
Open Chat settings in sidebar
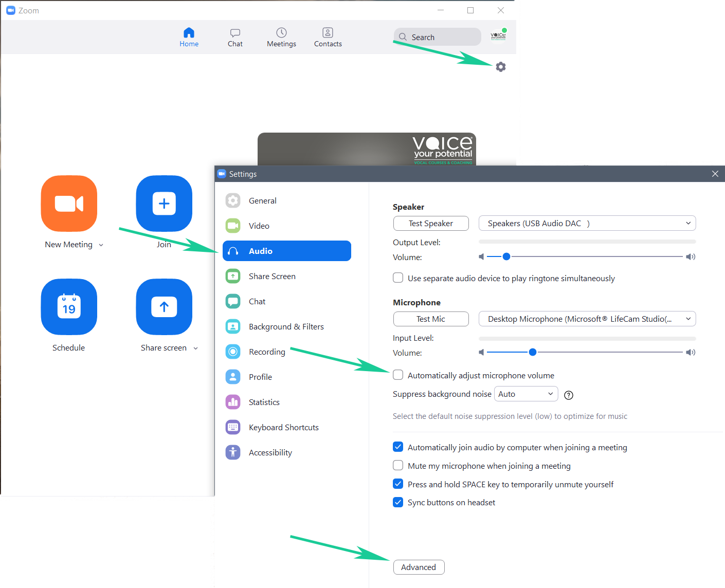tap(287, 301)
